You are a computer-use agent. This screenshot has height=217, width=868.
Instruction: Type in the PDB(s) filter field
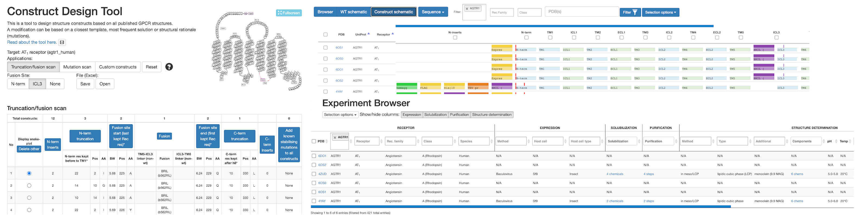pyautogui.click(x=581, y=12)
